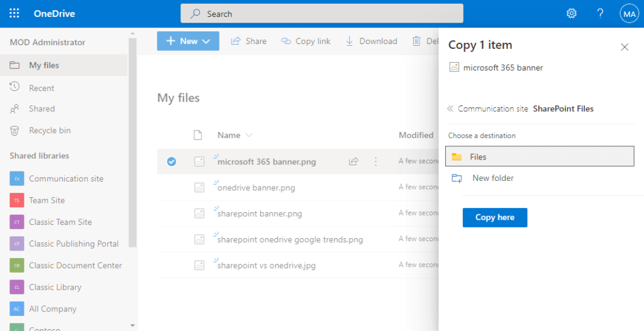Click the OneDrive header title
Screen dimensions: 644x331
[54, 14]
